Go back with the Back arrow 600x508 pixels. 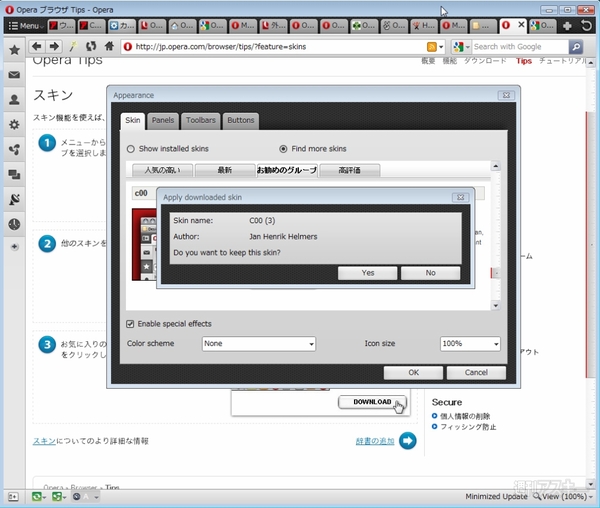click(37, 47)
